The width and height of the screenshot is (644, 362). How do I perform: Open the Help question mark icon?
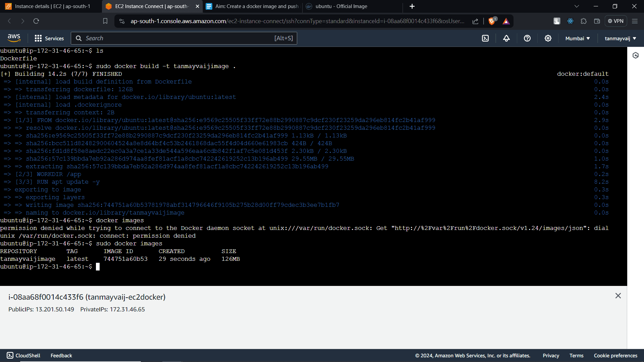pyautogui.click(x=527, y=38)
